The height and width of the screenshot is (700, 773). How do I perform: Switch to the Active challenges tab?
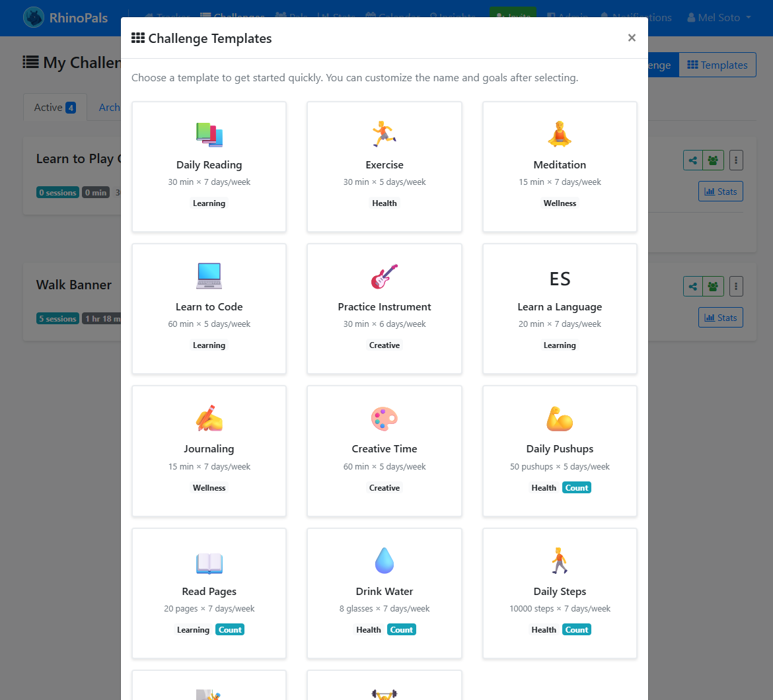coord(54,108)
